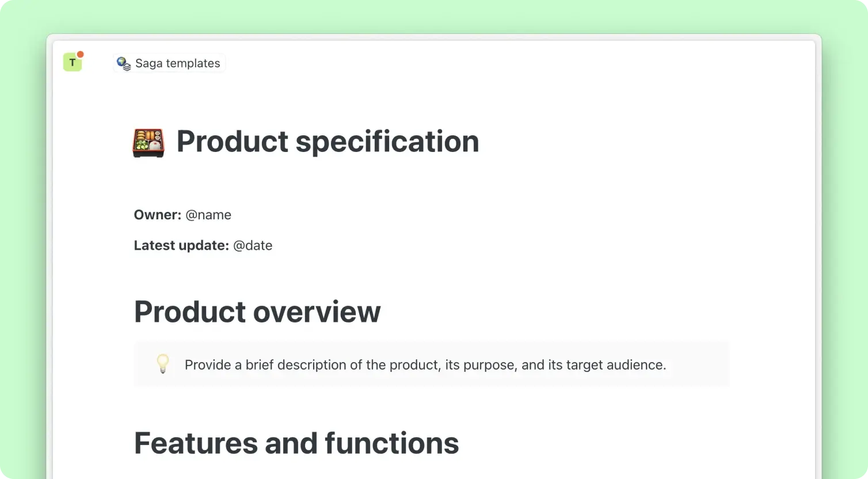Click the word "Features" in the heading
The height and width of the screenshot is (479, 868).
point(196,443)
